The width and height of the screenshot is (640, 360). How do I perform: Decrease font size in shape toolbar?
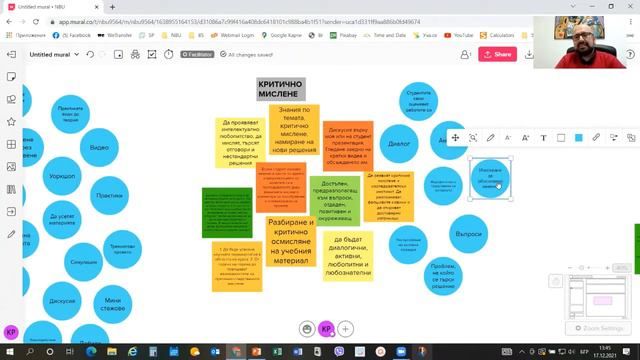click(508, 138)
